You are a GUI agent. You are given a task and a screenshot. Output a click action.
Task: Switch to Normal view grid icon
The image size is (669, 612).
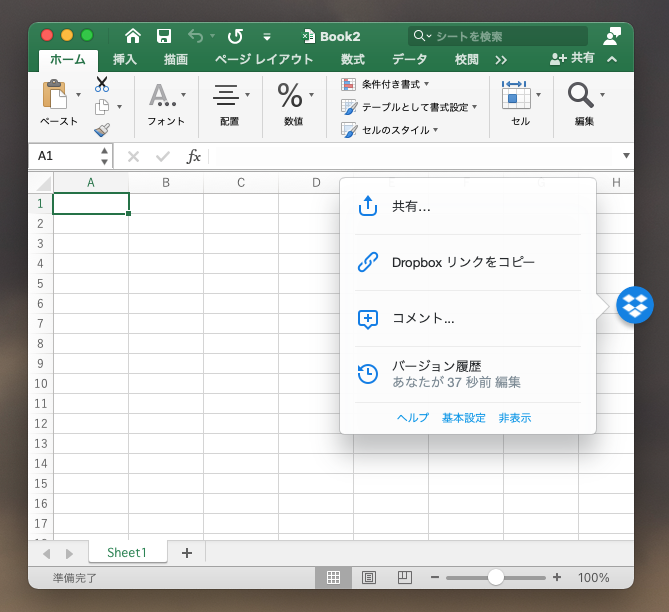pyautogui.click(x=333, y=577)
